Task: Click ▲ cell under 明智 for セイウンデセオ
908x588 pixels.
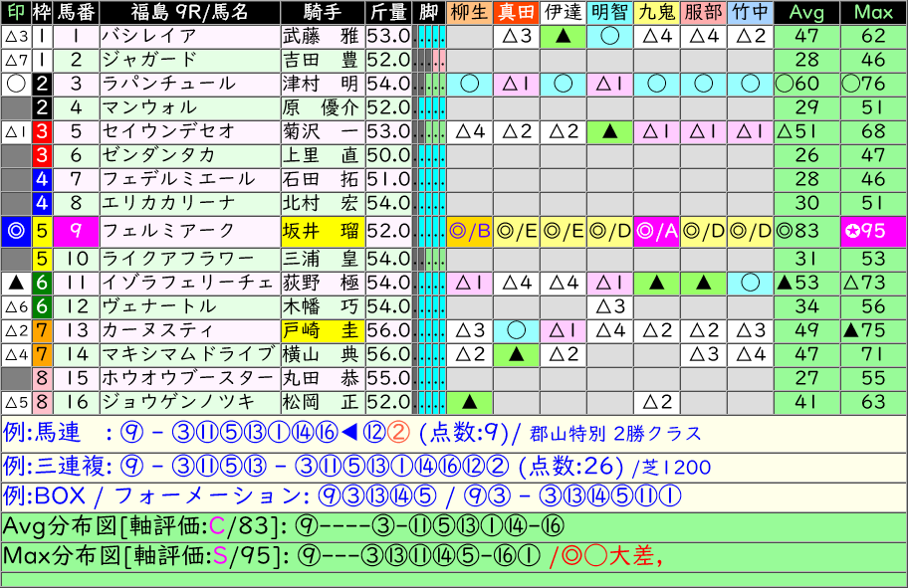Action: click(x=609, y=131)
